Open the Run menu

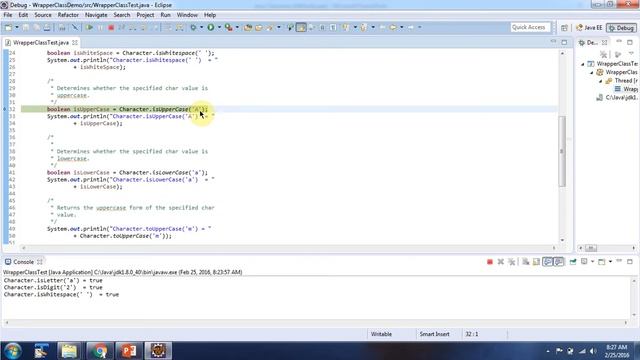click(165, 15)
